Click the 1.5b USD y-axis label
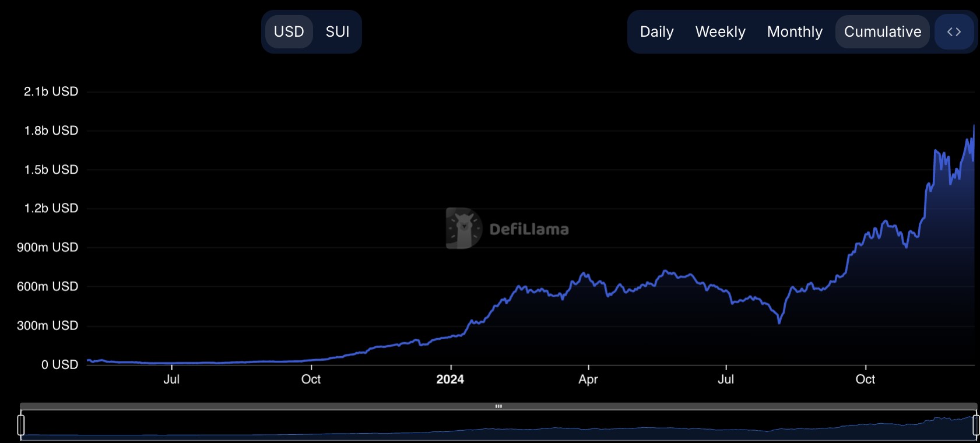The image size is (980, 443). 51,170
